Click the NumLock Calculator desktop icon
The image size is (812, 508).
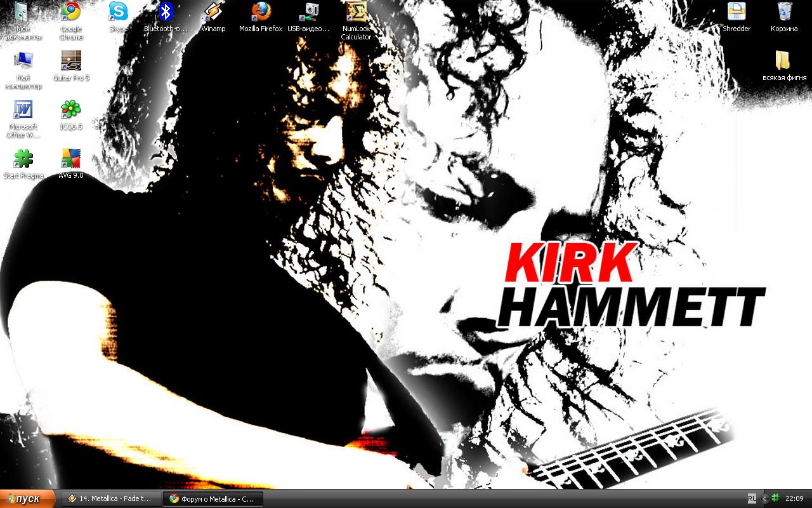[x=356, y=12]
